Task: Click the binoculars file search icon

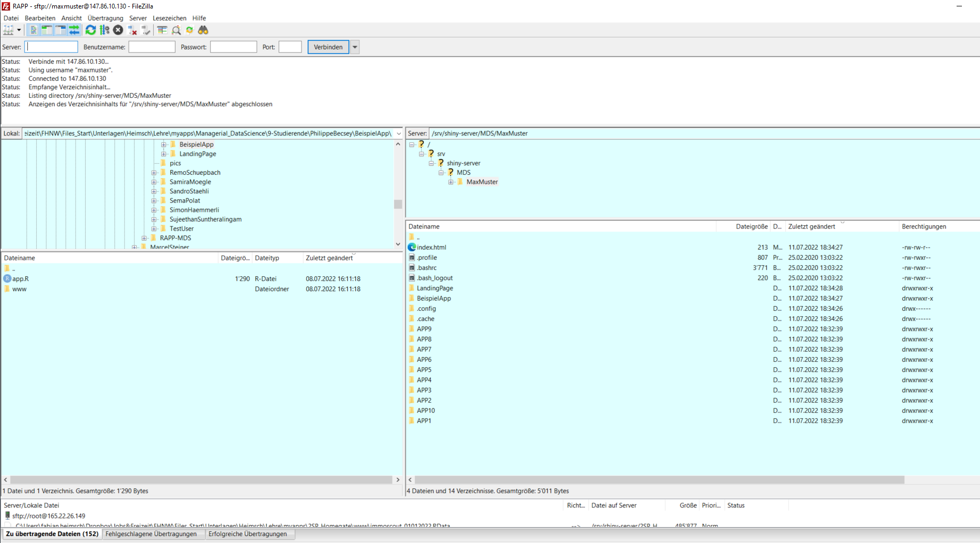Action: pos(203,30)
